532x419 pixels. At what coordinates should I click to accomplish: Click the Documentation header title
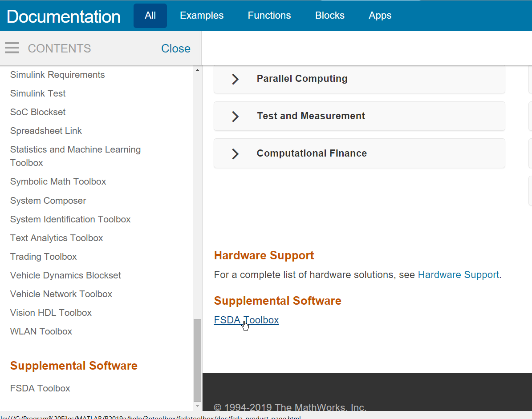point(64,16)
